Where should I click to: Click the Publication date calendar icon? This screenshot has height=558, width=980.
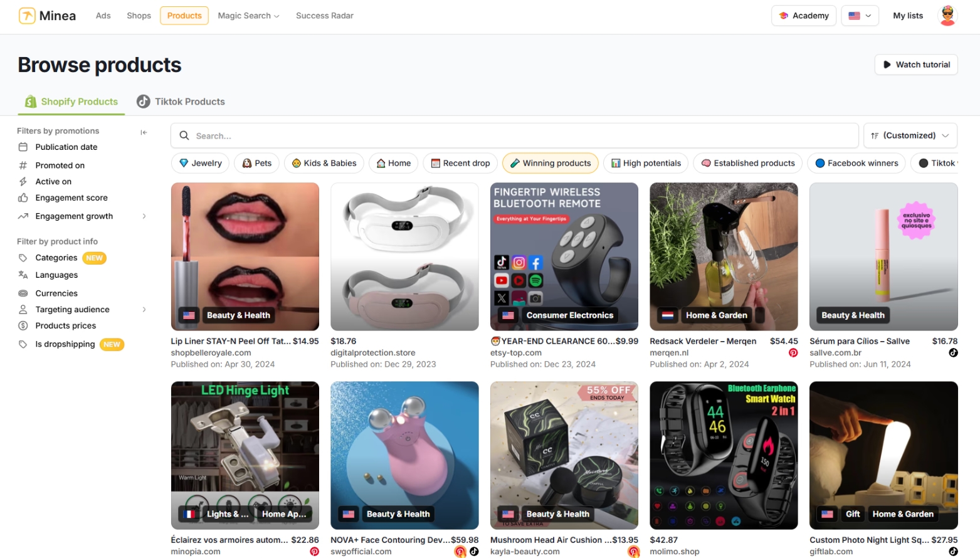(x=23, y=147)
